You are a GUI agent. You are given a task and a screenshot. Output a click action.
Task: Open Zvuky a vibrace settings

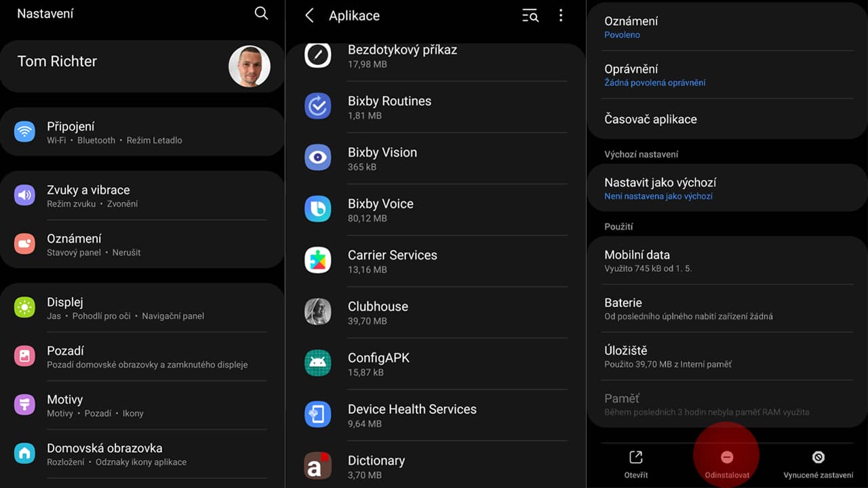(x=142, y=196)
